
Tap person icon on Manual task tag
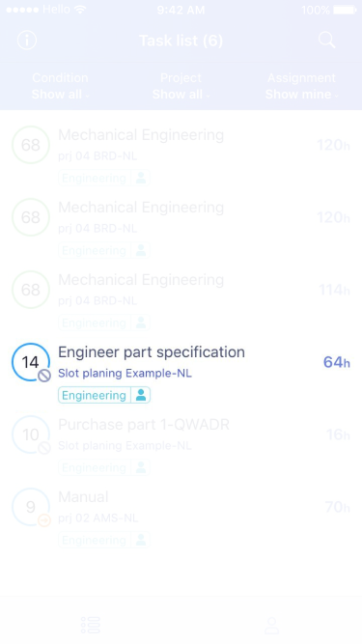click(x=141, y=540)
